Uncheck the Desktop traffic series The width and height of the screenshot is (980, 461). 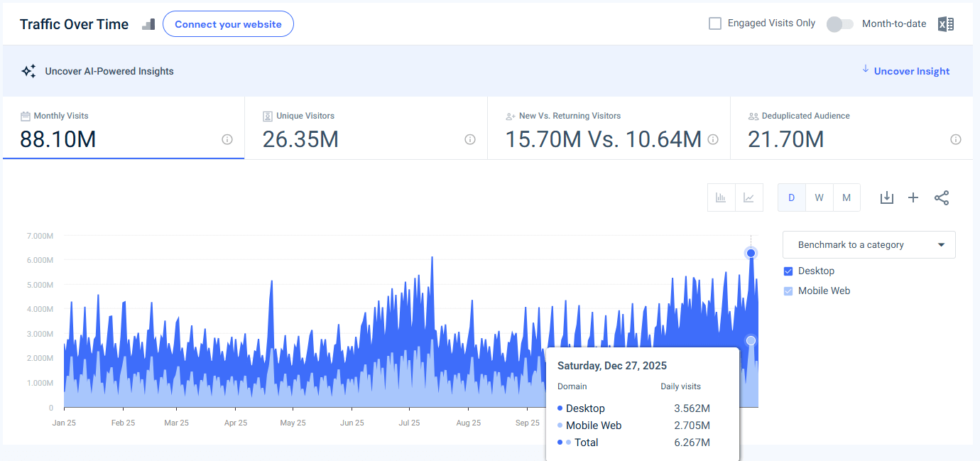point(788,271)
